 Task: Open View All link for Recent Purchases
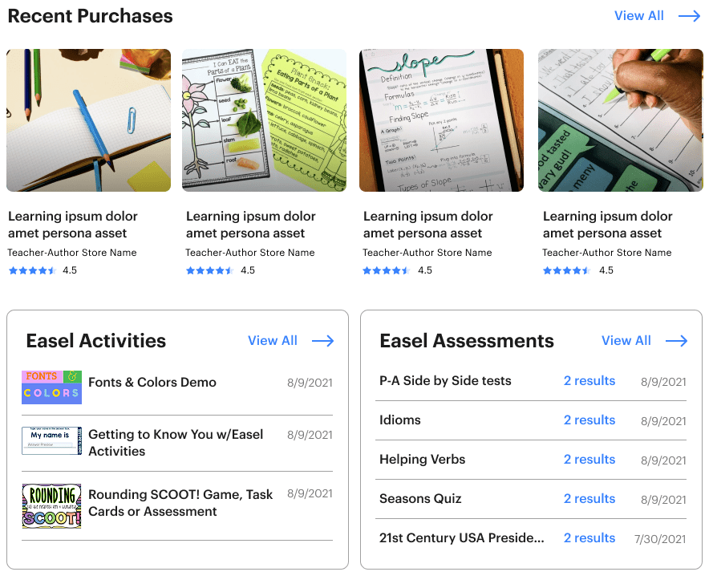[x=639, y=16]
